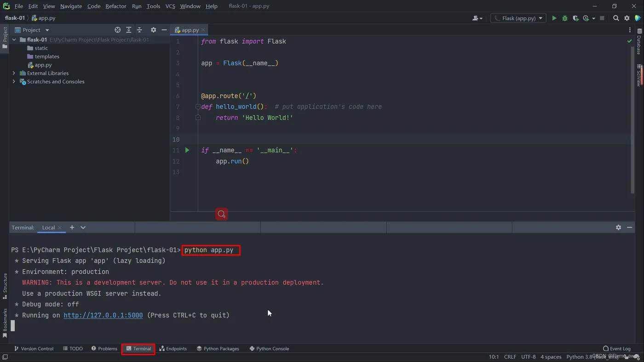Hide the Project panel with minus icon
The width and height of the screenshot is (644, 362).
(x=164, y=30)
